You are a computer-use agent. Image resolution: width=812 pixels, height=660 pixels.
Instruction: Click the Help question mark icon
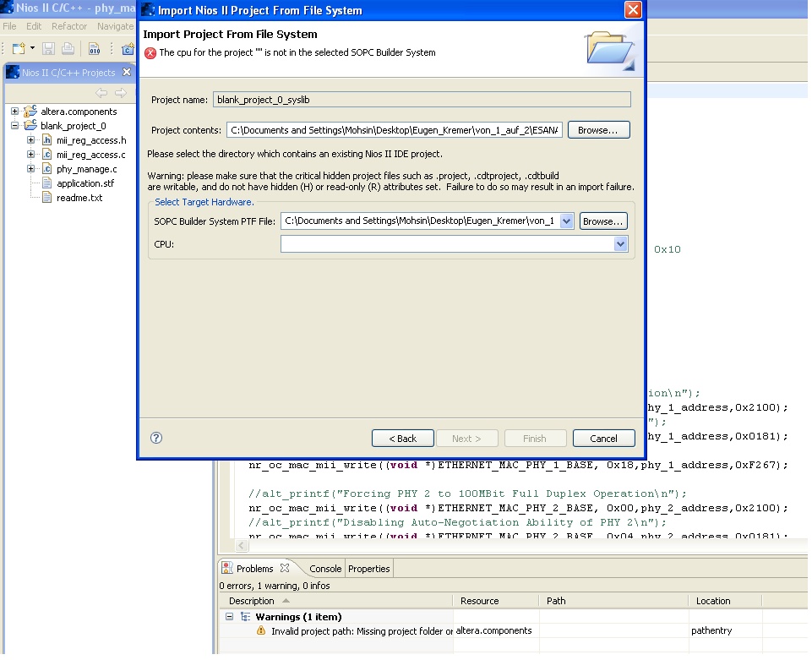156,439
